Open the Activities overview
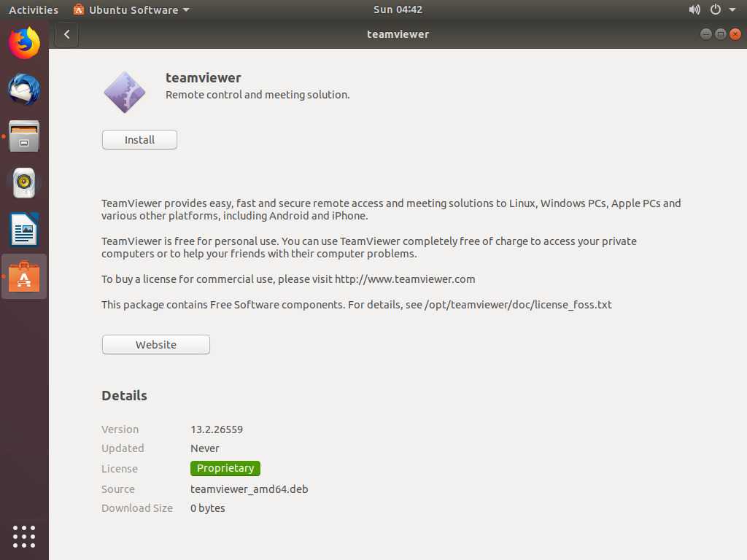The image size is (747, 560). point(34,9)
